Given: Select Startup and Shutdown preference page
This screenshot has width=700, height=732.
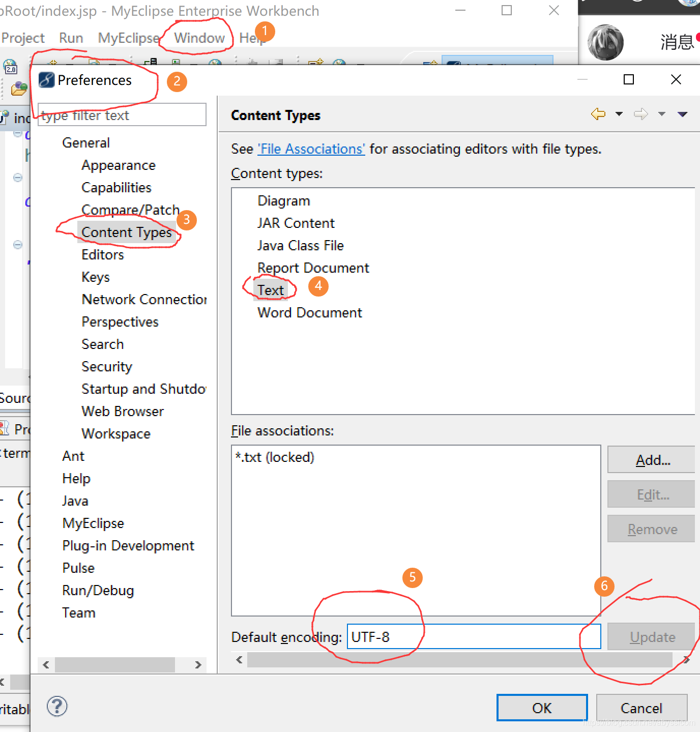Looking at the screenshot, I should [144, 389].
